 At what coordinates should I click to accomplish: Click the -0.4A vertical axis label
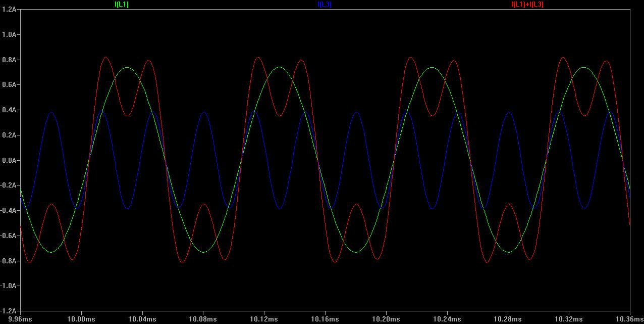coord(9,211)
